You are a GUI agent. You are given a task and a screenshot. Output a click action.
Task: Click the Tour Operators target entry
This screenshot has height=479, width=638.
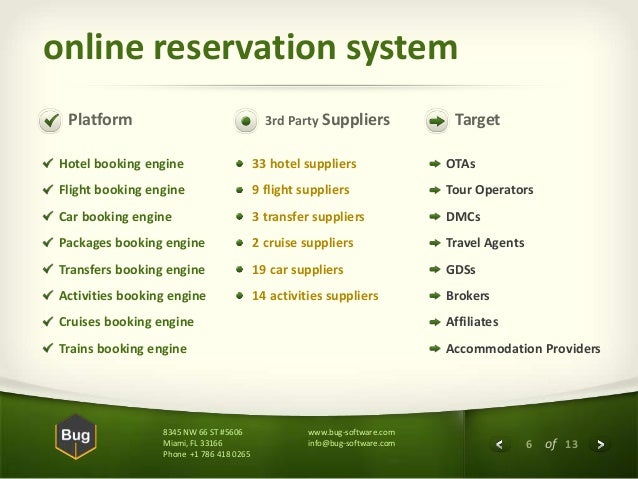(489, 190)
